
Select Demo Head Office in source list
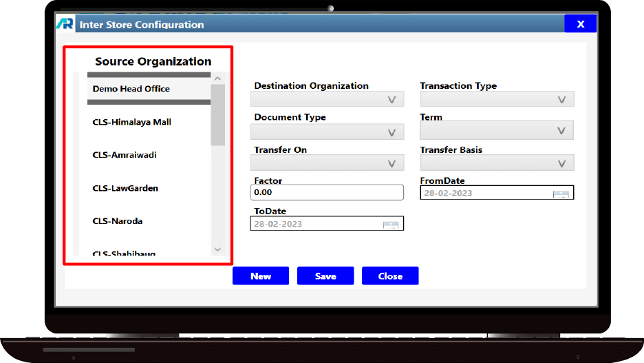[x=131, y=89]
